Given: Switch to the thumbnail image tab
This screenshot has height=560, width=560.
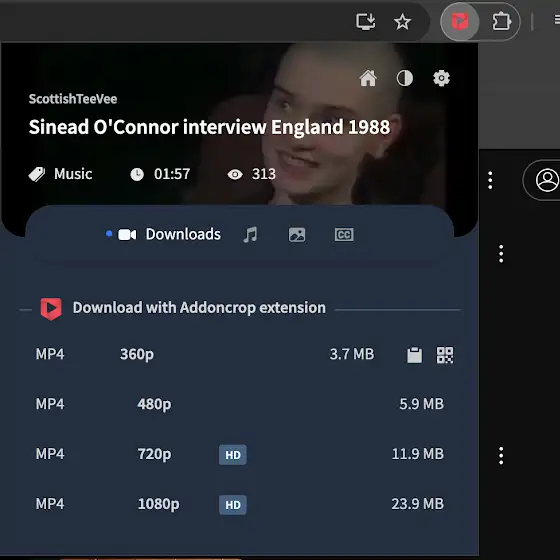Looking at the screenshot, I should pos(297,235).
